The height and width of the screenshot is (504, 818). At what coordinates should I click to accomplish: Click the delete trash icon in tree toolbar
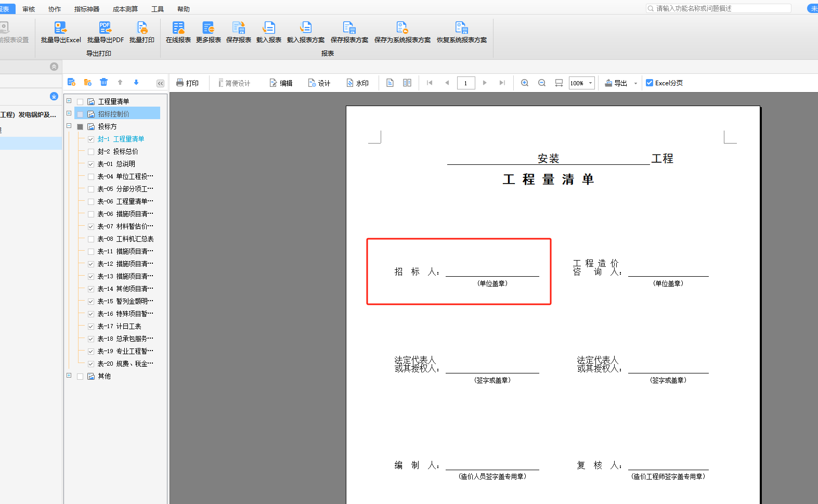point(104,82)
